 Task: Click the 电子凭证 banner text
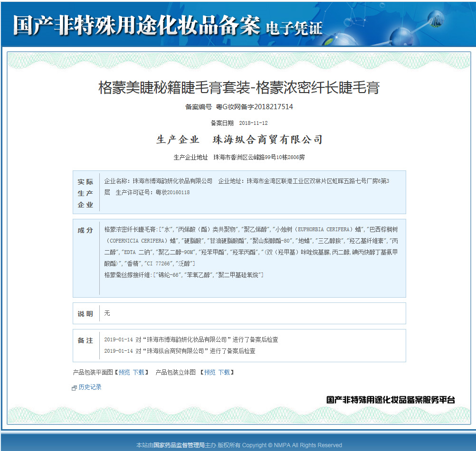[294, 28]
